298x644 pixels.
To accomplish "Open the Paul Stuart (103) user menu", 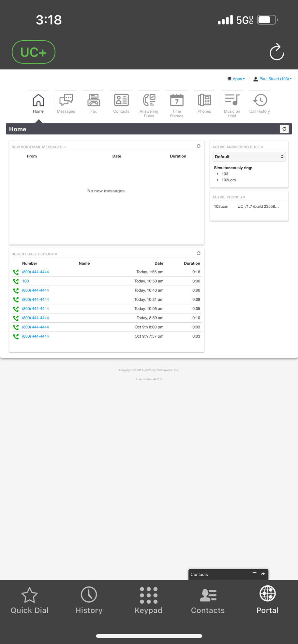I will tap(273, 79).
